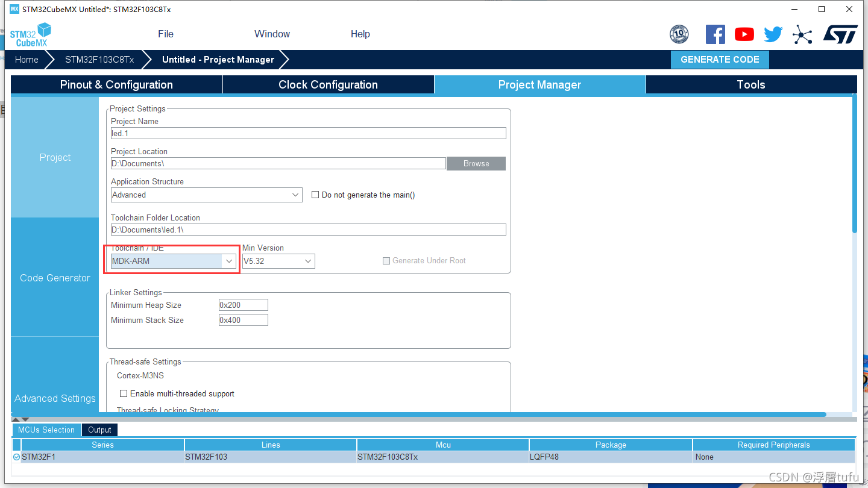868x488 pixels.
Task: Click the Minimum Stack Size field
Action: coord(244,320)
